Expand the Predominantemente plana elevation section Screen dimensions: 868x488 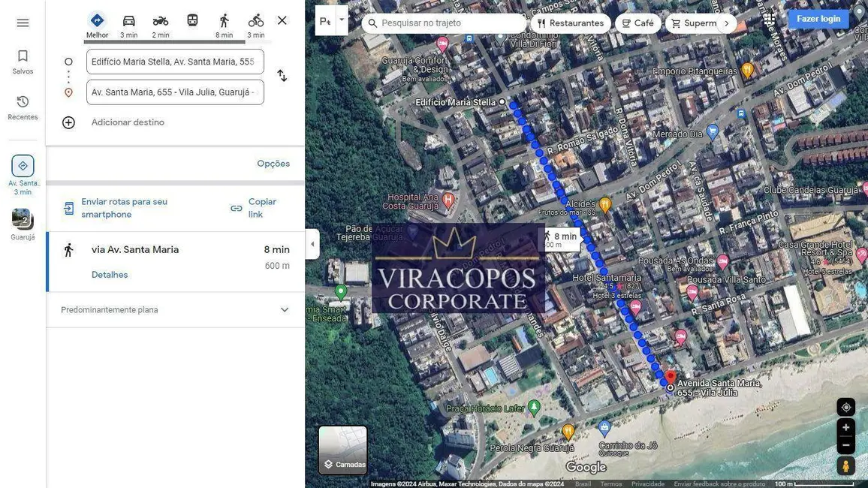tap(284, 310)
